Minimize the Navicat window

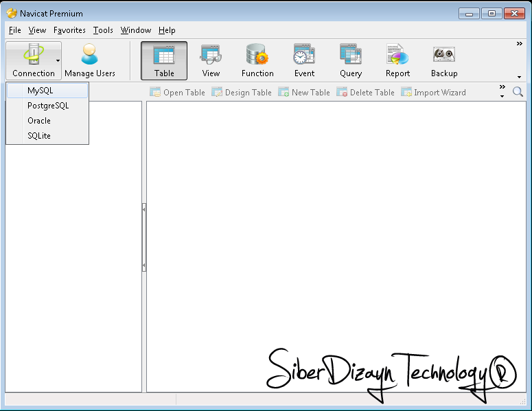pyautogui.click(x=469, y=14)
